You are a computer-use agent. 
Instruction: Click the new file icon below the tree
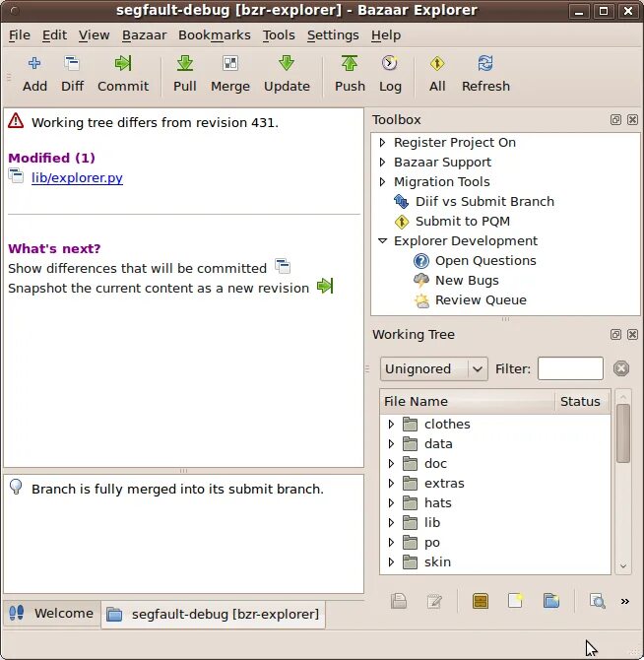tap(515, 601)
